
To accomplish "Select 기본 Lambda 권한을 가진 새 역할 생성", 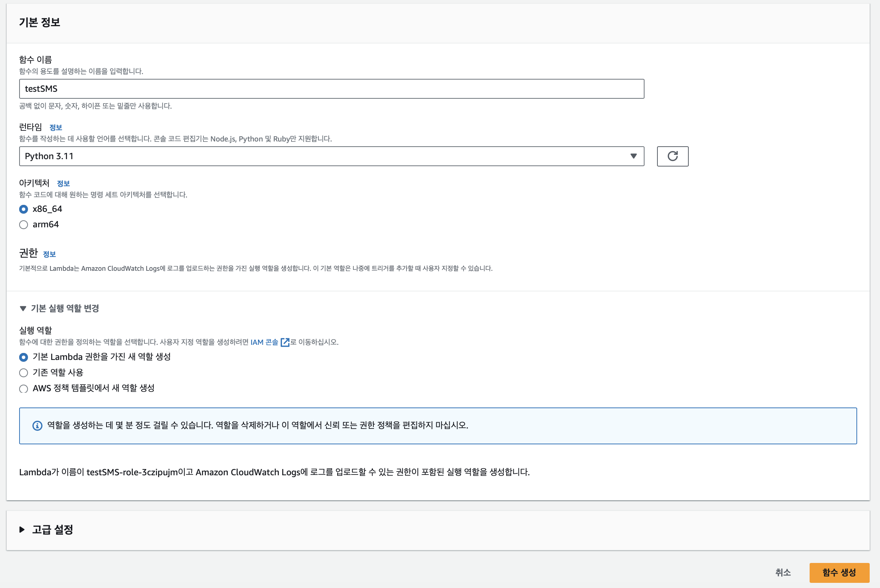I will pyautogui.click(x=24, y=357).
